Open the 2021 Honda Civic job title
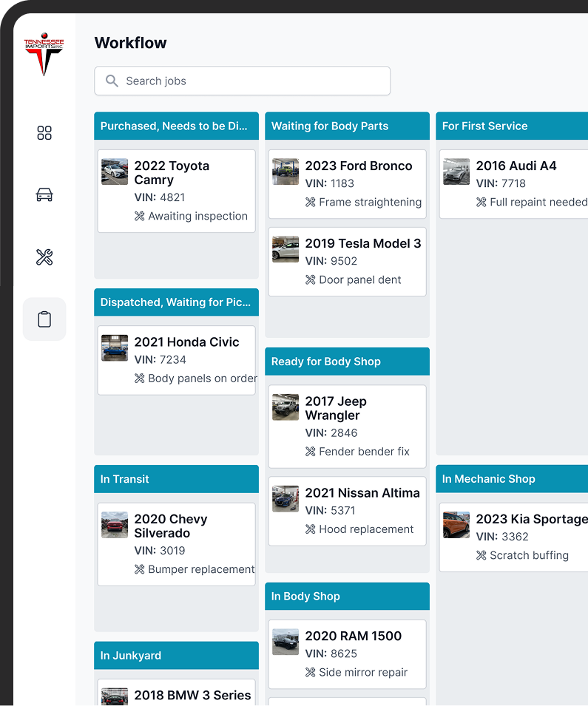The image size is (588, 706). [x=186, y=342]
